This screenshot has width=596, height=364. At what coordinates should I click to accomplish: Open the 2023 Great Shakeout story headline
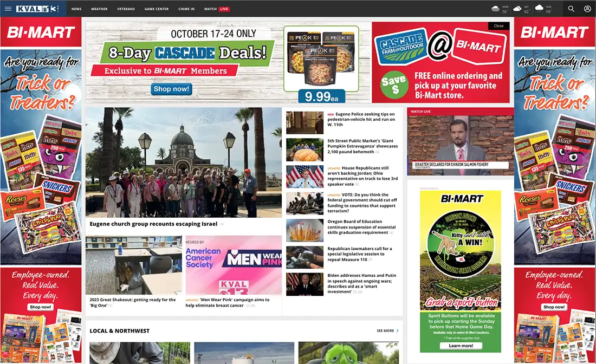coord(133,302)
